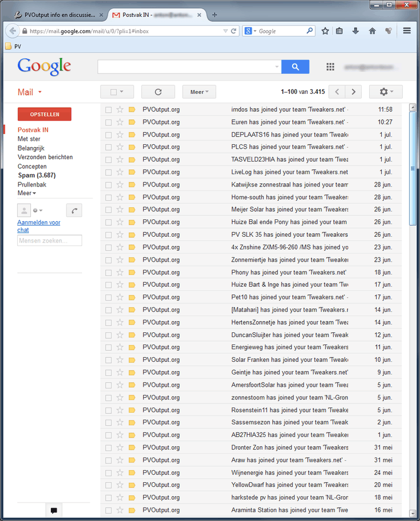Tick the TASVELD23HIA email checkbox
This screenshot has height=521, width=420.
[x=108, y=160]
